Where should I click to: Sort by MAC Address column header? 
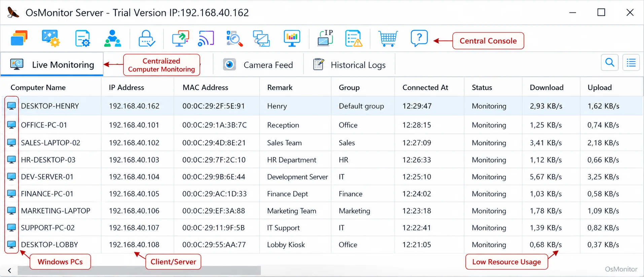(x=205, y=87)
